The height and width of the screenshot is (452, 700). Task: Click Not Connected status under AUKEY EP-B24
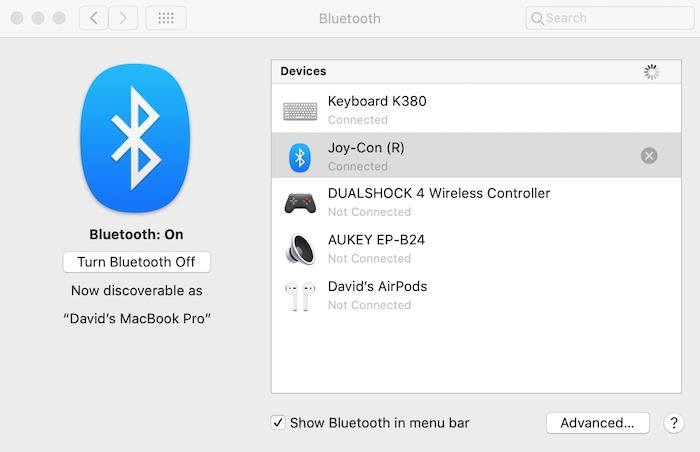point(369,259)
